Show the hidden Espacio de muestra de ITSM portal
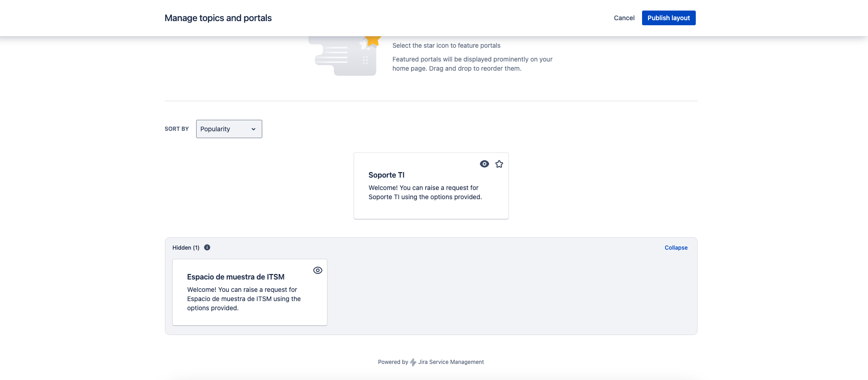The image size is (868, 380). click(x=317, y=270)
